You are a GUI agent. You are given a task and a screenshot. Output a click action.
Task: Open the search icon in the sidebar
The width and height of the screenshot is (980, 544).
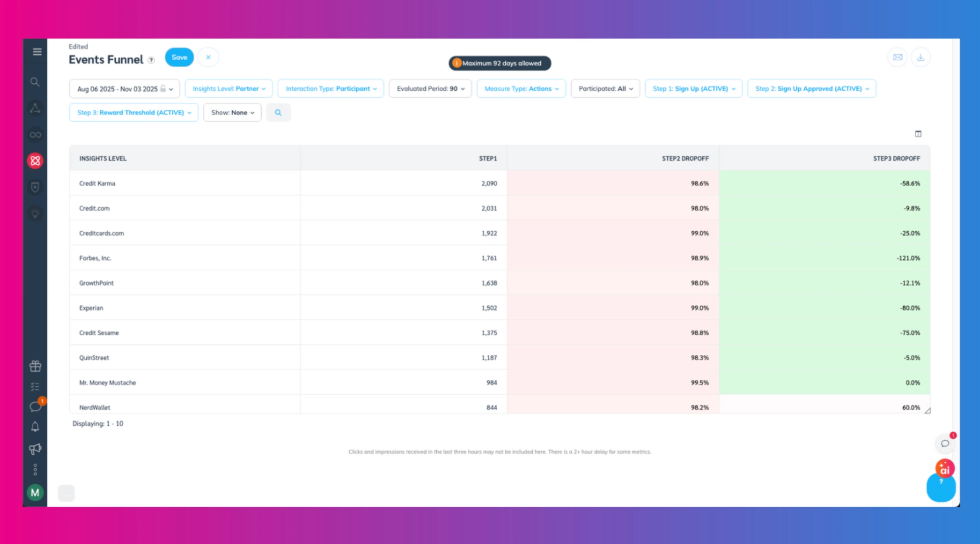[35, 82]
